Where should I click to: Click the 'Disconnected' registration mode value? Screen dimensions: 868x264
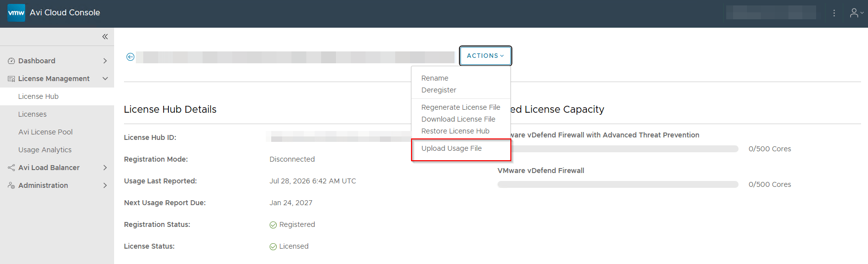coord(292,159)
